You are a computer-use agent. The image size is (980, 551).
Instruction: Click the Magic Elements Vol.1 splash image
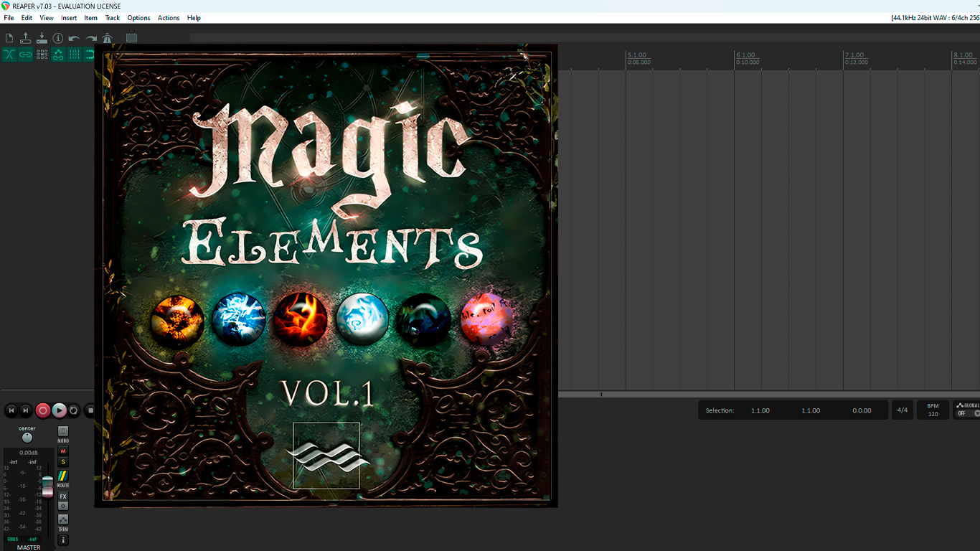tap(326, 276)
